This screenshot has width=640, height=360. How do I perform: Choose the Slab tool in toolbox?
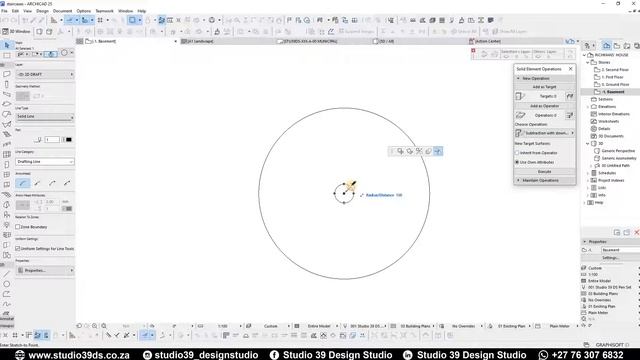coord(7,104)
